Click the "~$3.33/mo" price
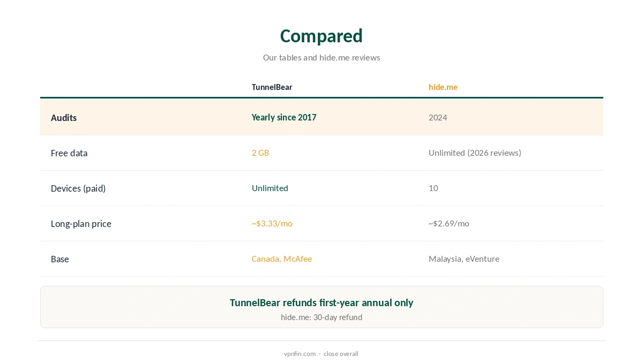 coord(272,223)
